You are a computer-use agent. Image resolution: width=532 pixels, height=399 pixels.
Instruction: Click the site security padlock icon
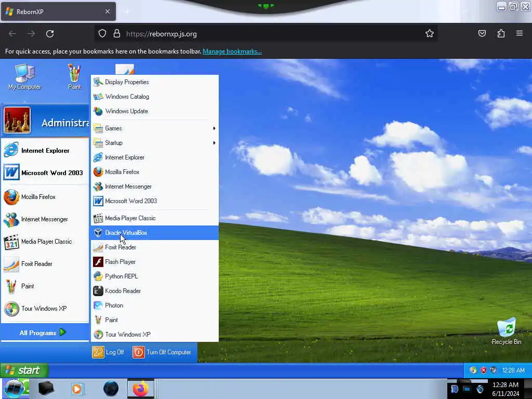117,34
